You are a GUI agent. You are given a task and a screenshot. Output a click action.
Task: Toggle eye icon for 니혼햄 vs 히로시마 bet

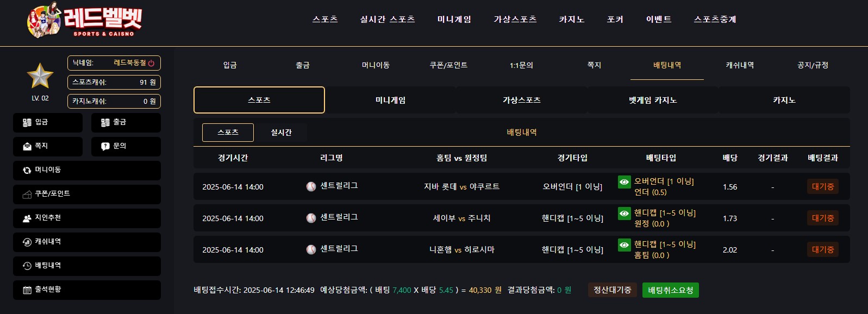(625, 245)
